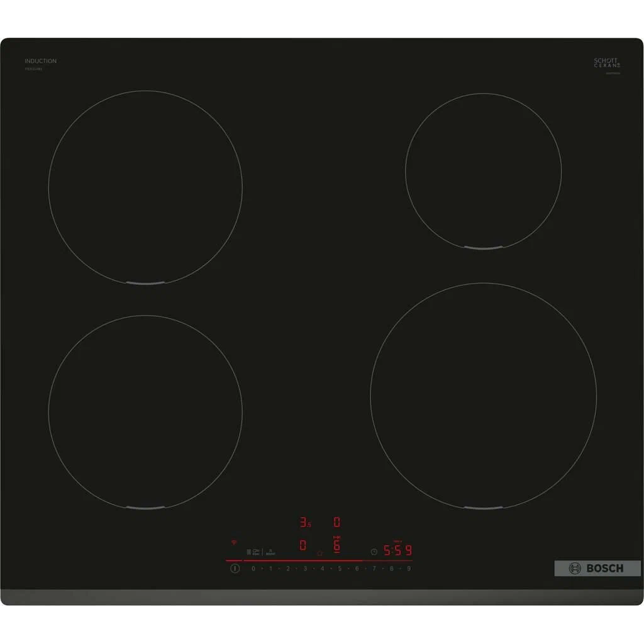Tap the small icon between pause and Boost
Screen dimensions: 644x644
pyautogui.click(x=257, y=552)
